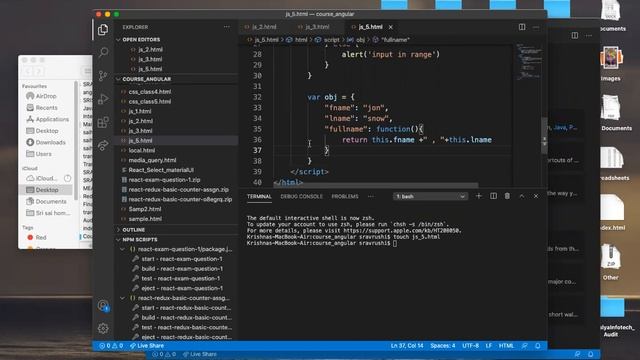Switch to the Terminal panel tab

pos(259,196)
